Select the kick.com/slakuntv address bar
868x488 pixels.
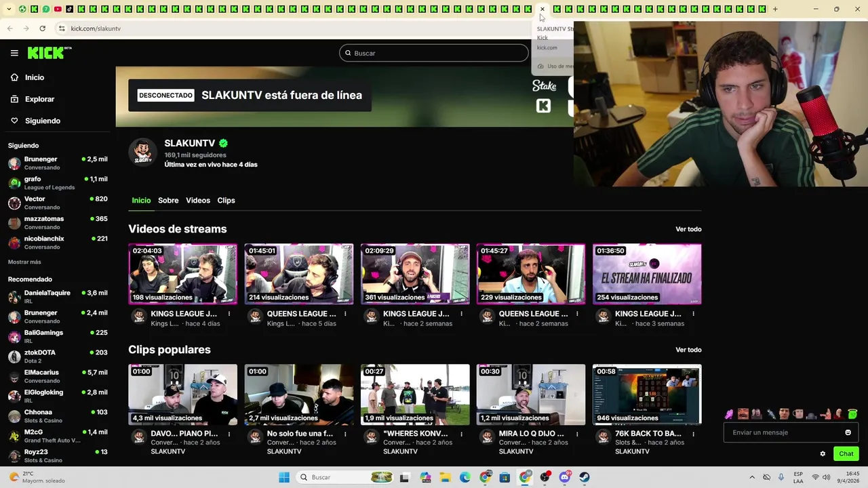[96, 28]
